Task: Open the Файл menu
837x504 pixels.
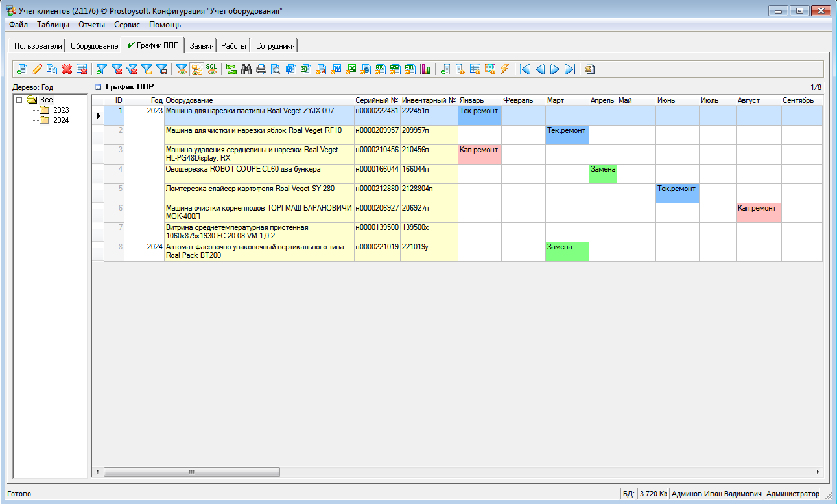Action: click(18, 25)
